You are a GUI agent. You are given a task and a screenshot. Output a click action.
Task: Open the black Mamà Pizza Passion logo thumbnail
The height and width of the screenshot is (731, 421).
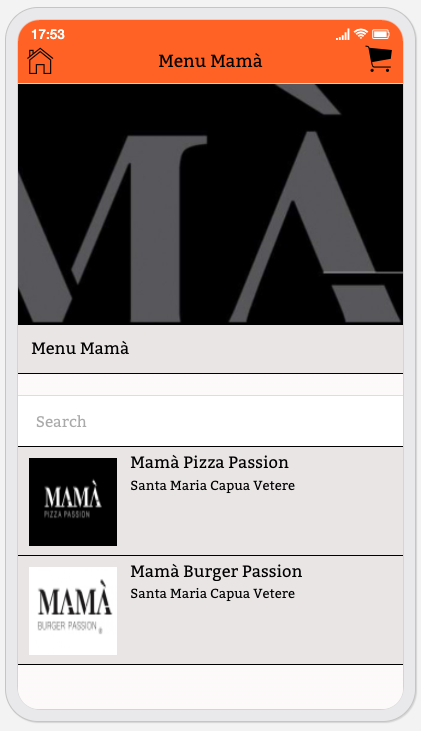tap(73, 502)
